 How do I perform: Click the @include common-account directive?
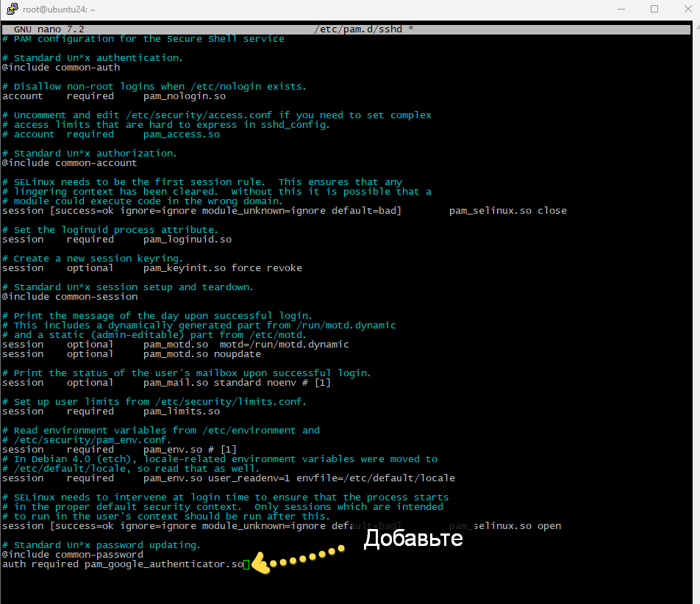click(69, 162)
